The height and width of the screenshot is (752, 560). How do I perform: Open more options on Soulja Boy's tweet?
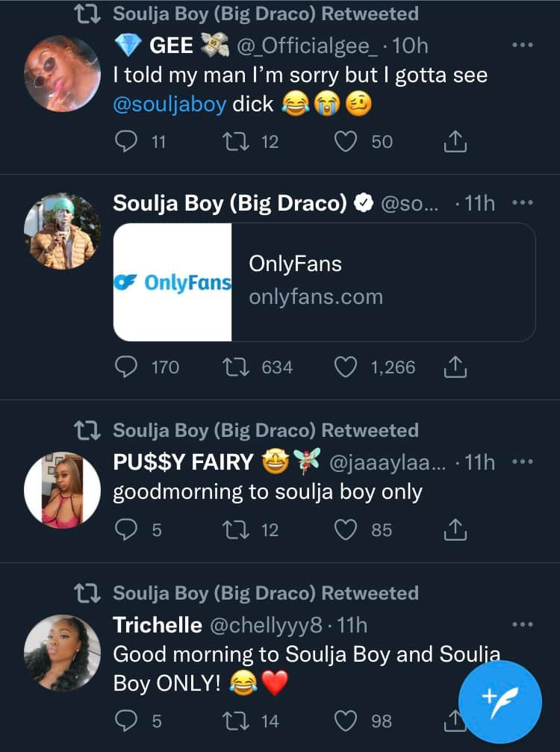click(523, 202)
